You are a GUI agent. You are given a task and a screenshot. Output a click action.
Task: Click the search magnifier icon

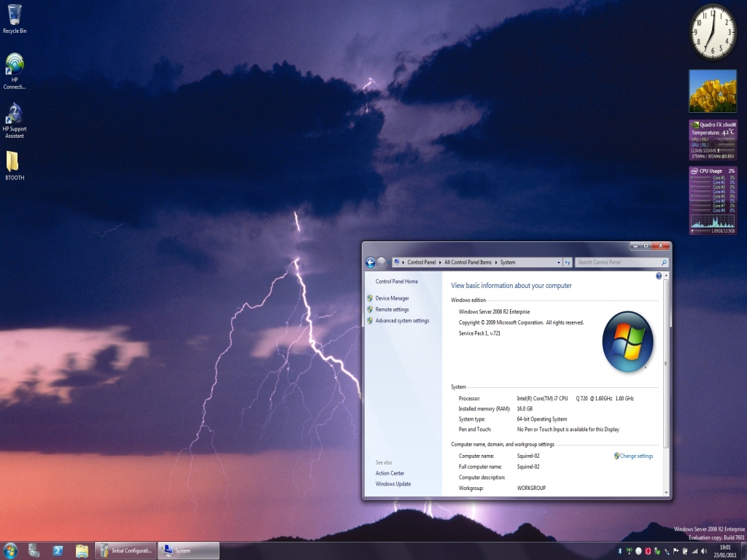coord(664,262)
